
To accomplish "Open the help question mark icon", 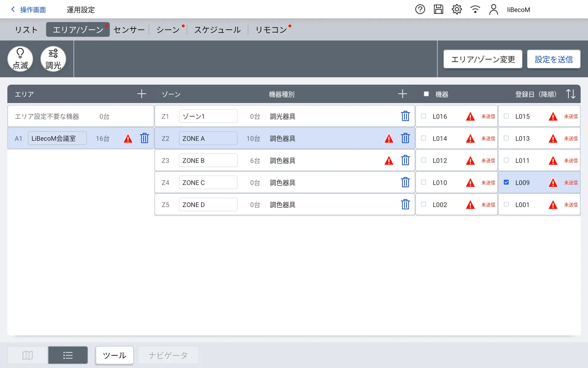I will [420, 10].
